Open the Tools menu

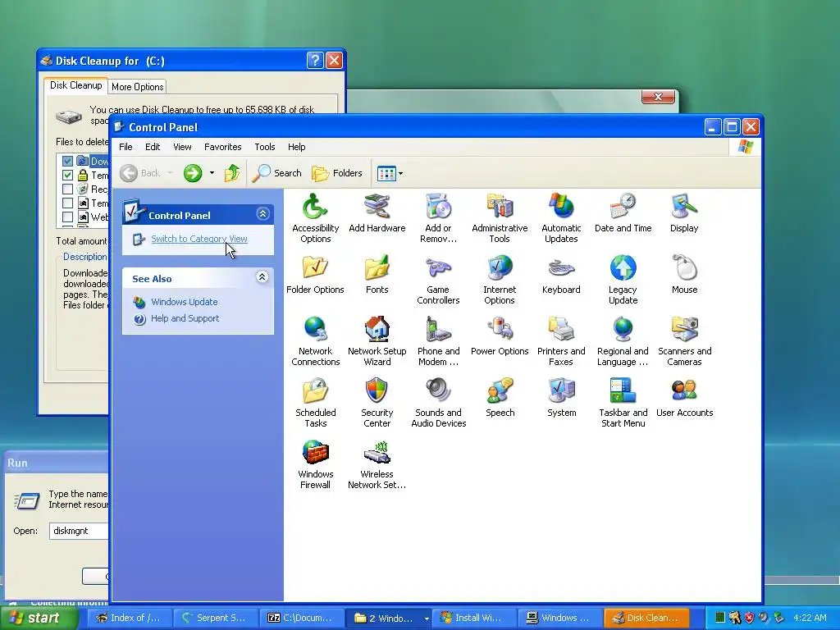pos(265,147)
